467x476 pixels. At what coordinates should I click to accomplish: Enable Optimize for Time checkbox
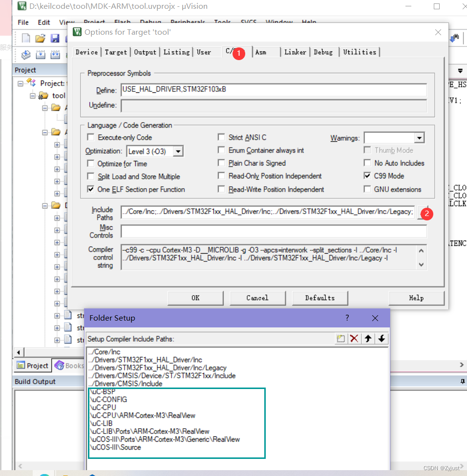click(91, 163)
